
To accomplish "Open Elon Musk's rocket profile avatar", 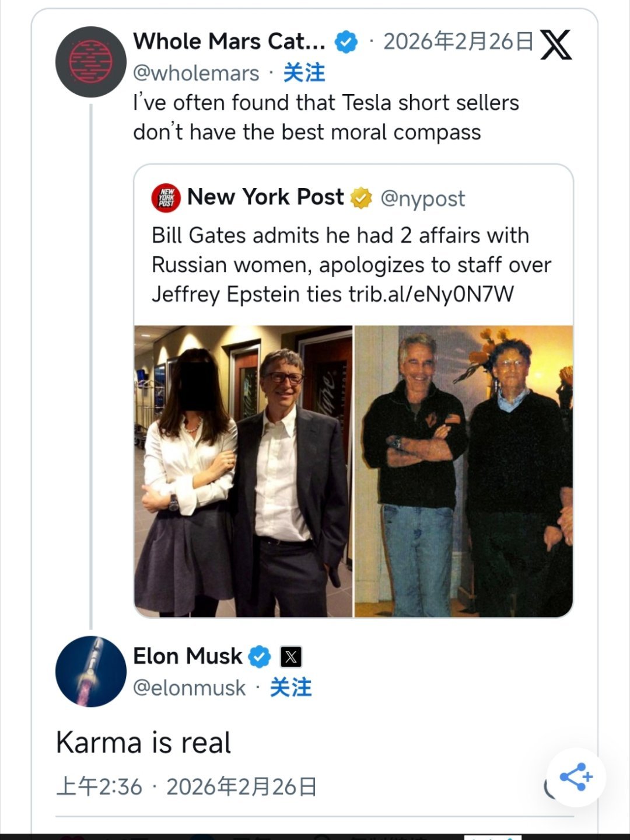I will coord(90,671).
